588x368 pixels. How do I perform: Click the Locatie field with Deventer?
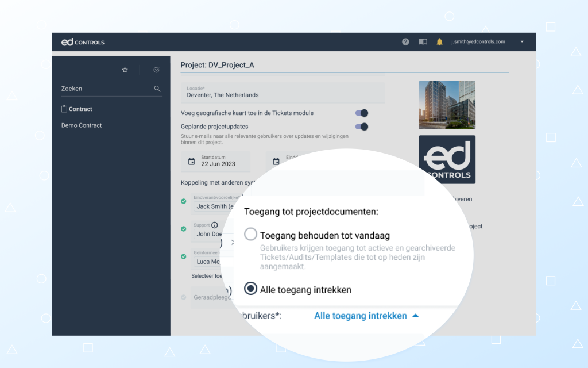point(283,93)
